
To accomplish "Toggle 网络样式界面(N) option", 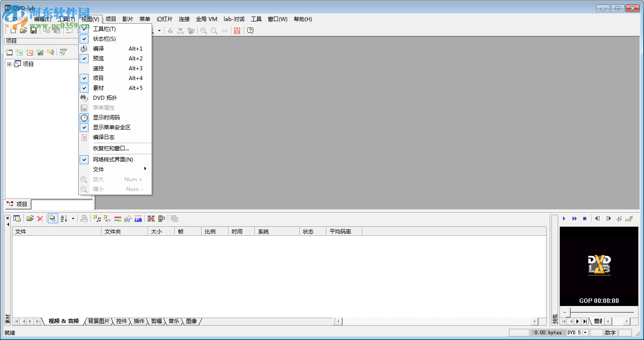I will point(115,160).
